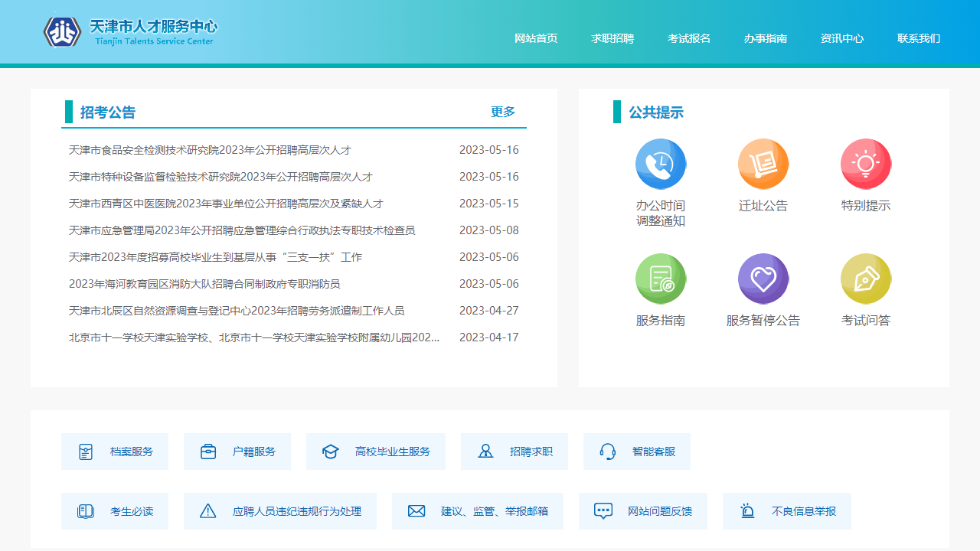980x551 pixels.
Task: Click the 档案服务 button label
Action: (x=132, y=452)
